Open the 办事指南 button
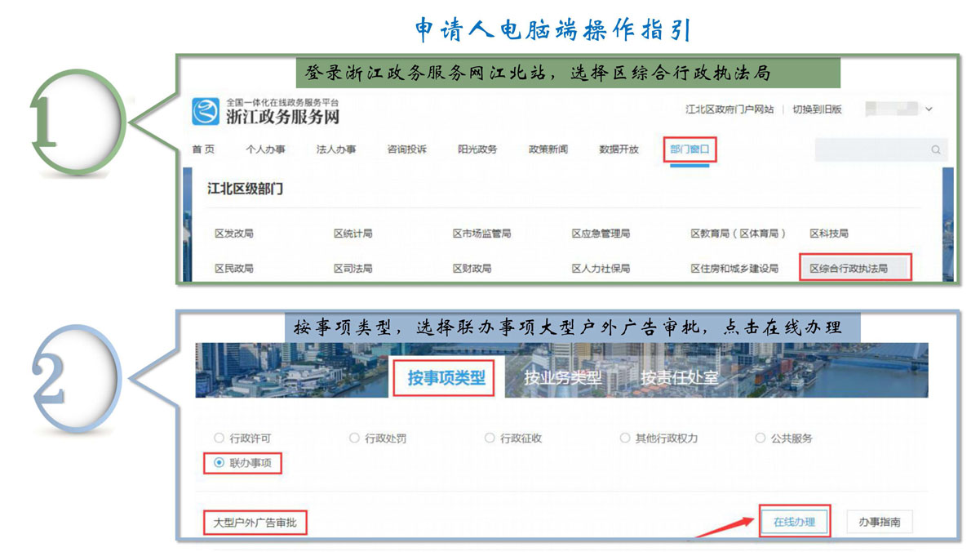This screenshot has height=552, width=980. (x=879, y=522)
